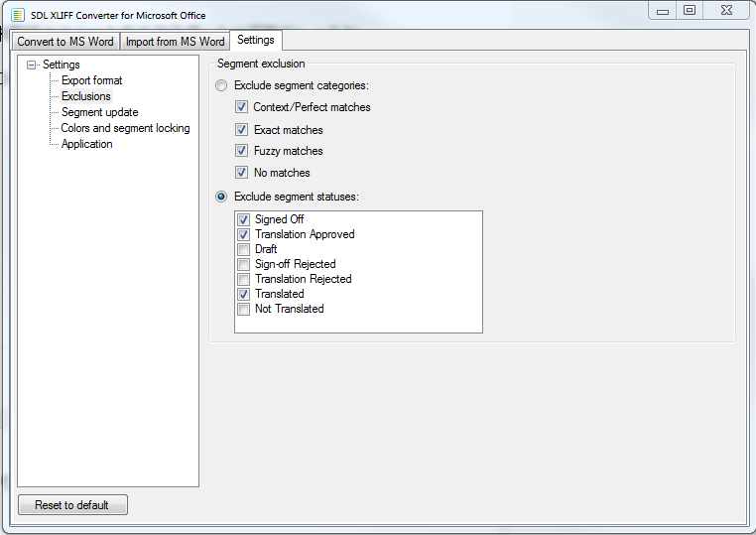Image resolution: width=756 pixels, height=535 pixels.
Task: Click the Reset to default button
Action: point(72,505)
